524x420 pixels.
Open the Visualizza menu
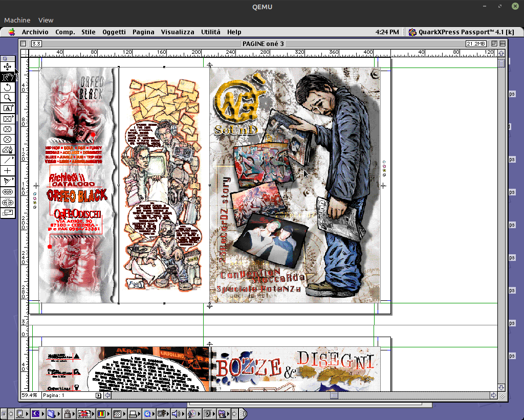click(x=178, y=32)
